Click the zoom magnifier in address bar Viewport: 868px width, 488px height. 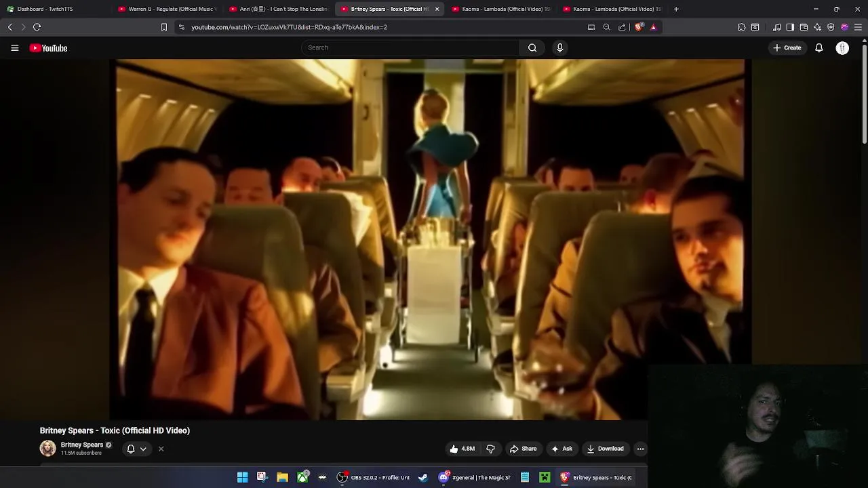(x=607, y=27)
